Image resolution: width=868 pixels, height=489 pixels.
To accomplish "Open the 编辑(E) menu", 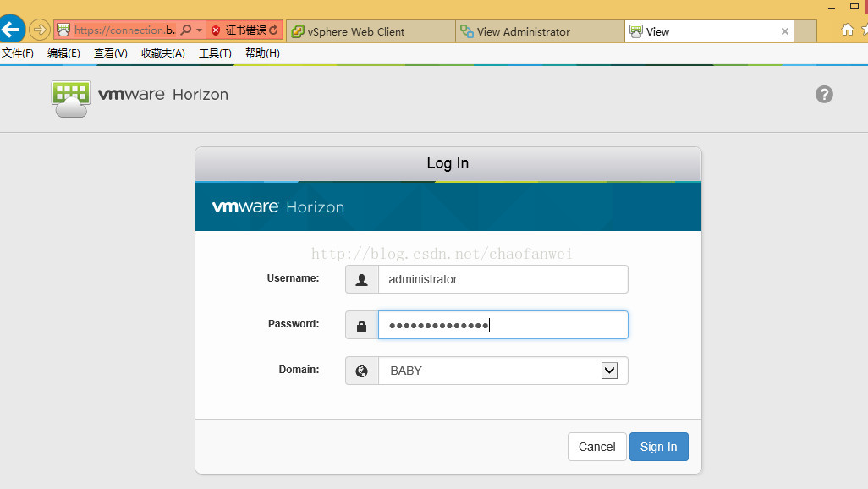I will (x=63, y=53).
